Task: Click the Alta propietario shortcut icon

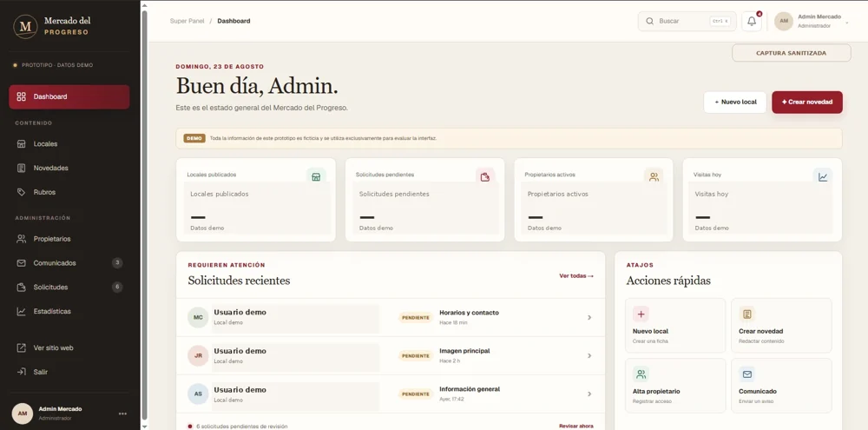Action: coord(641,374)
